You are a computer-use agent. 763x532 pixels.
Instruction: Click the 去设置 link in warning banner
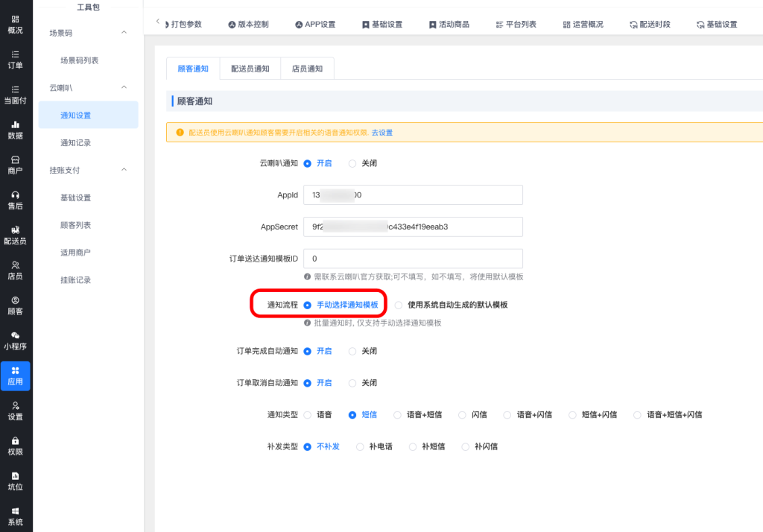[382, 133]
